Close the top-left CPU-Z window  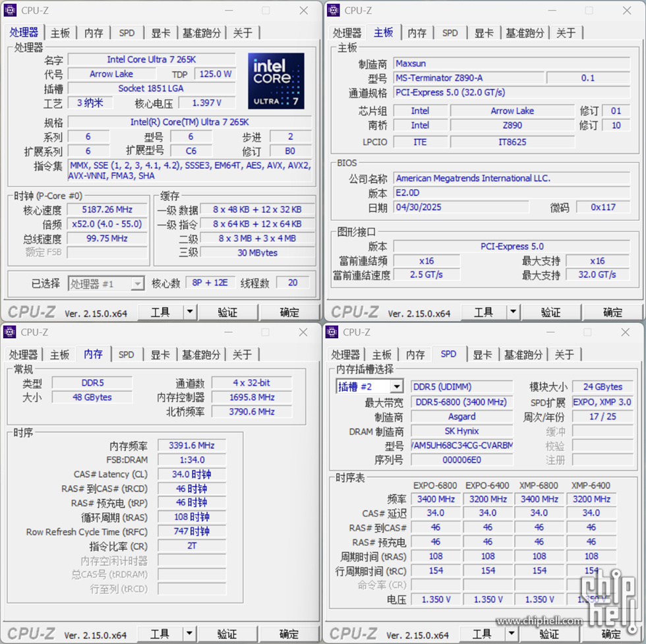304,11
